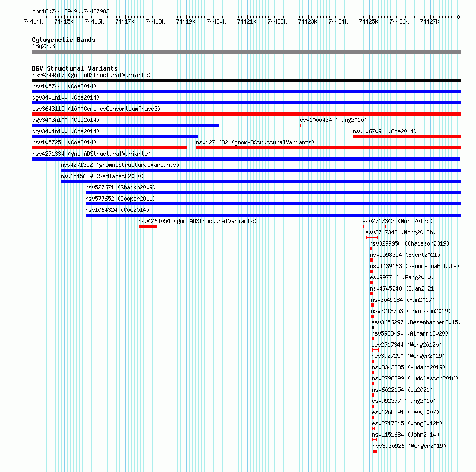This screenshot has width=476, height=472.
Task: Open esv3643115 1000GenomesConsortiumPhase3 label
Action: coord(96,109)
